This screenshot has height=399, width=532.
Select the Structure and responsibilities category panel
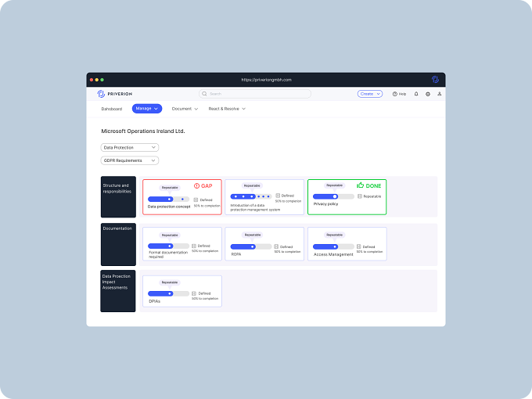point(118,197)
